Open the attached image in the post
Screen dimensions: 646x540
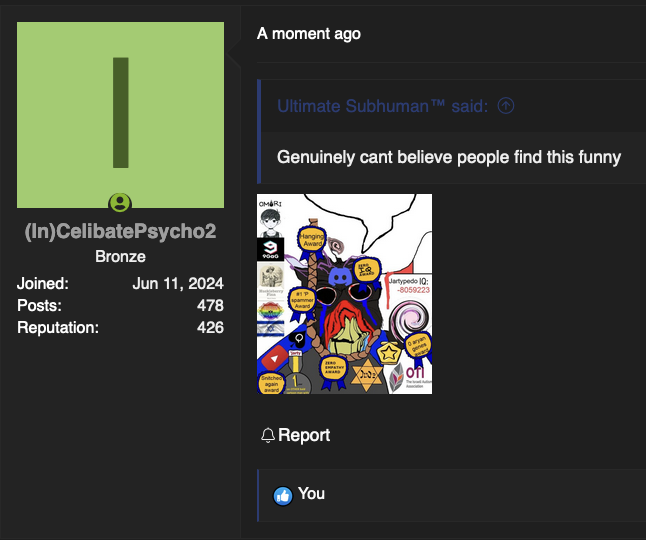point(344,294)
